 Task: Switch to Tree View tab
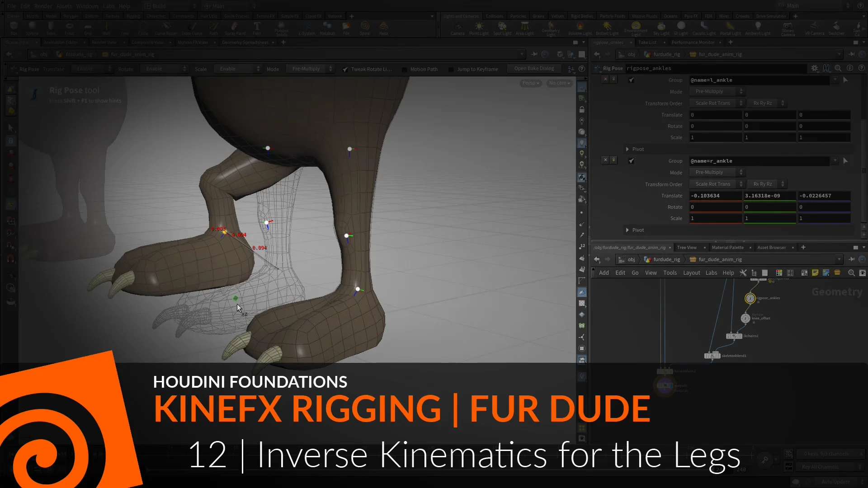[686, 248]
